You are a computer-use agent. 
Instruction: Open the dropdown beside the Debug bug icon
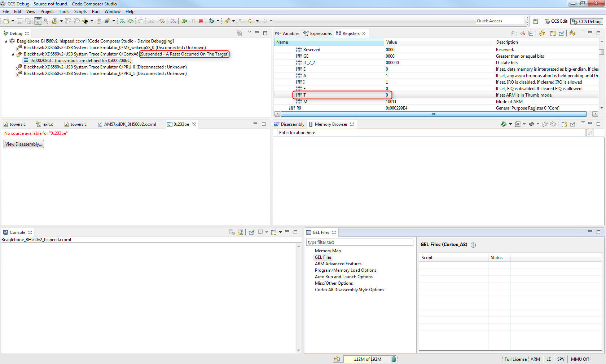(x=218, y=21)
